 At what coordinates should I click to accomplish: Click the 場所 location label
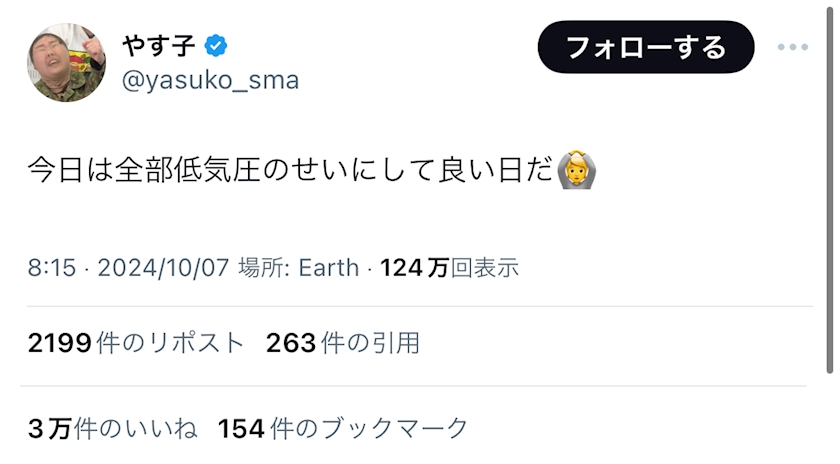(263, 268)
